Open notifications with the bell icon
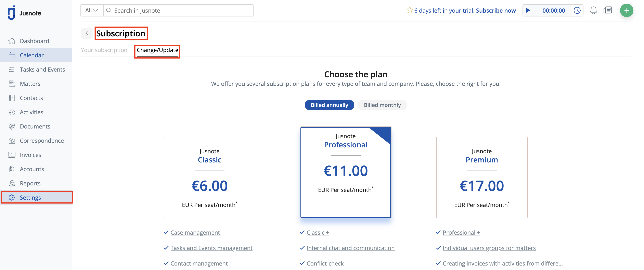This screenshot has width=644, height=270. tap(593, 10)
